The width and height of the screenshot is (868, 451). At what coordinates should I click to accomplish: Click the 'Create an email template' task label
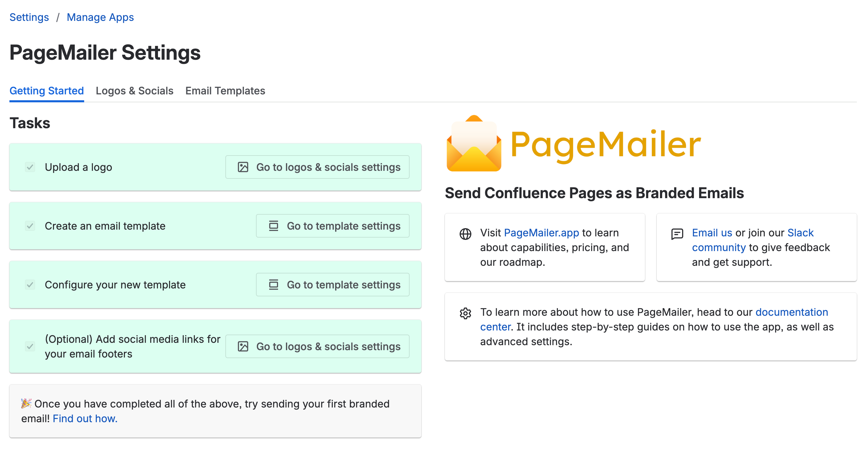click(105, 226)
